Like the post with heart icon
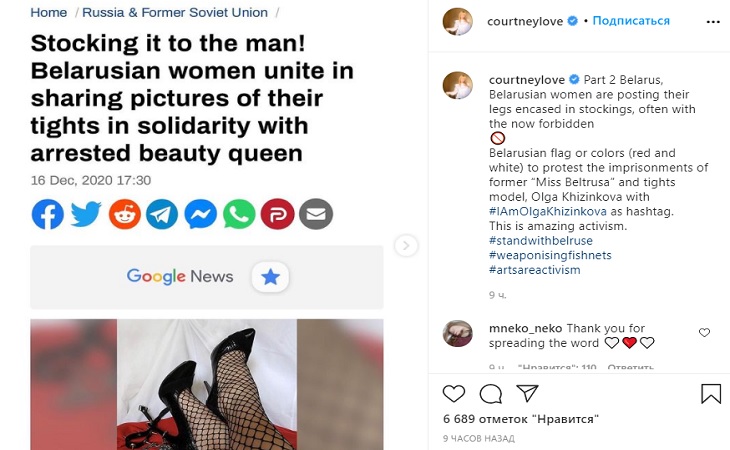 point(454,393)
